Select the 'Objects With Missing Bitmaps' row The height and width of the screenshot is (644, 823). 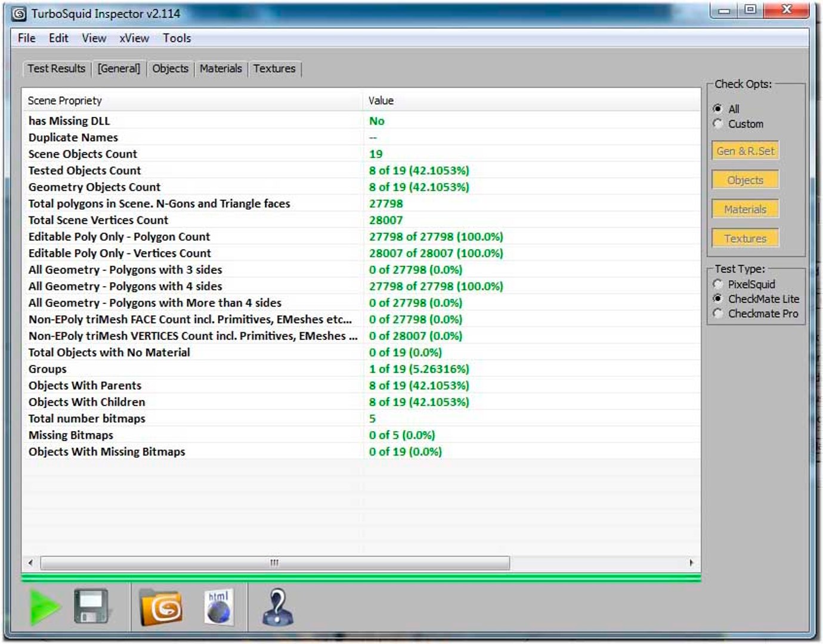click(361, 452)
